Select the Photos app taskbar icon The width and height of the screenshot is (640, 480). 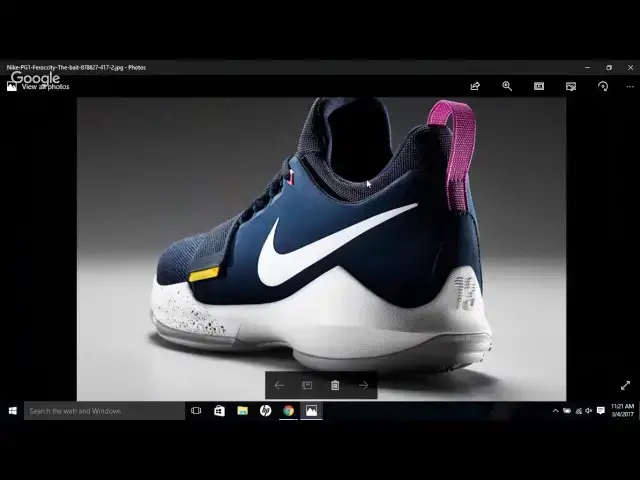(311, 411)
